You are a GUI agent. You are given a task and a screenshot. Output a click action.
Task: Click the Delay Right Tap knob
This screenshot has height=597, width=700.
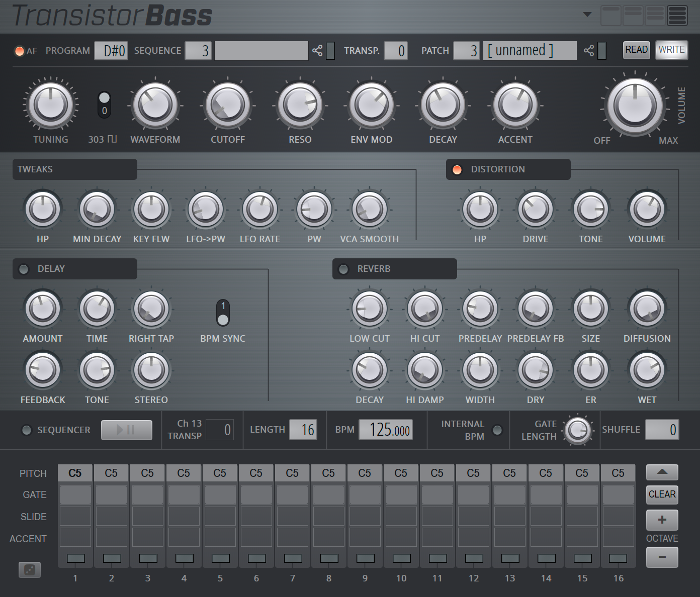151,309
